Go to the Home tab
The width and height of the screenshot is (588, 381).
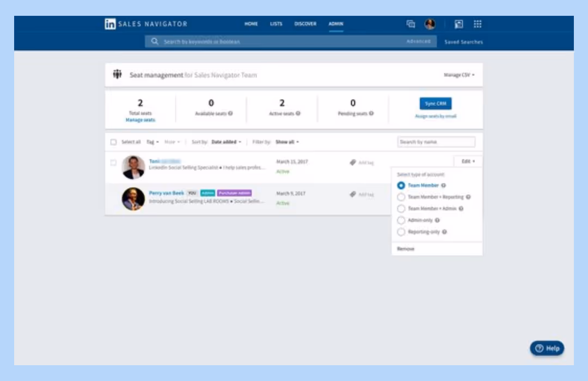click(251, 23)
